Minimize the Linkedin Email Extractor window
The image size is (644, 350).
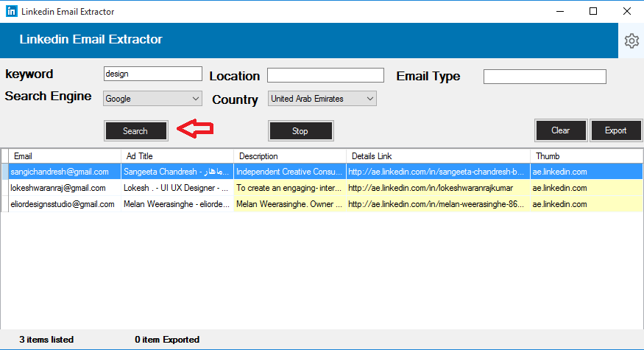tap(560, 11)
